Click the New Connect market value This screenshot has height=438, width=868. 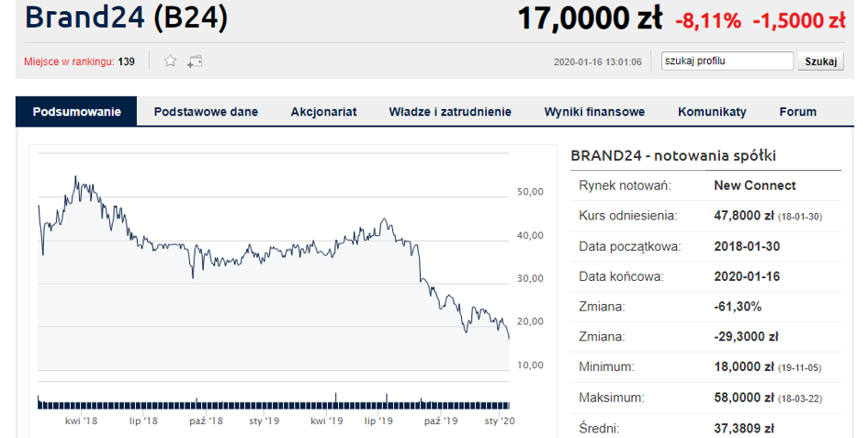coord(754,185)
